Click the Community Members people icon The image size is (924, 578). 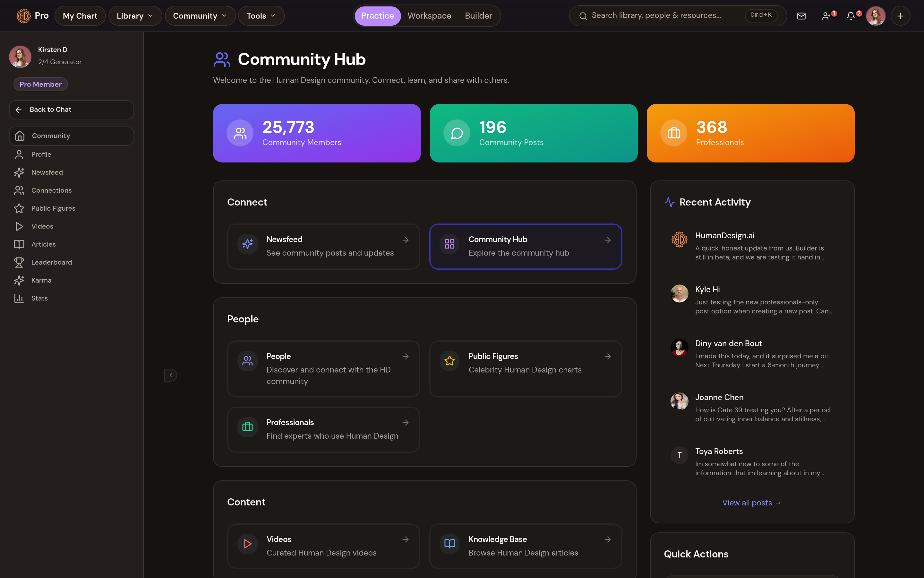click(x=240, y=133)
